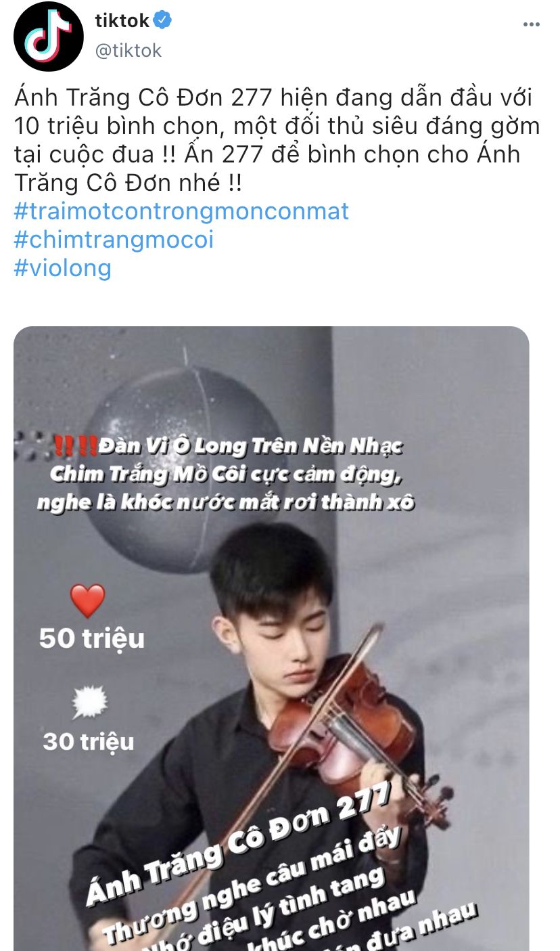
Task: Open the TikTok profile avatar
Action: (x=49, y=37)
